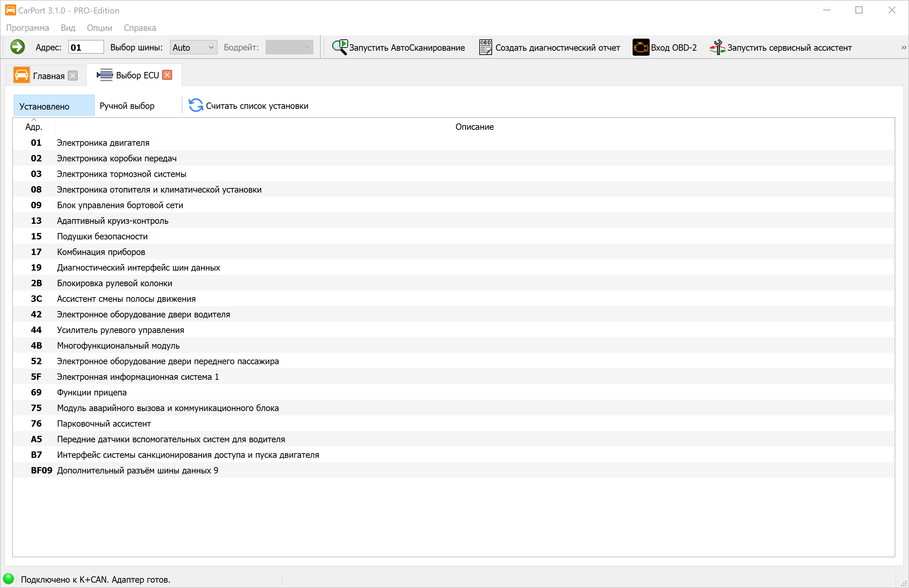Image resolution: width=909 pixels, height=588 pixels.
Task: Expand toolbar overflow chevron at right
Action: point(903,48)
